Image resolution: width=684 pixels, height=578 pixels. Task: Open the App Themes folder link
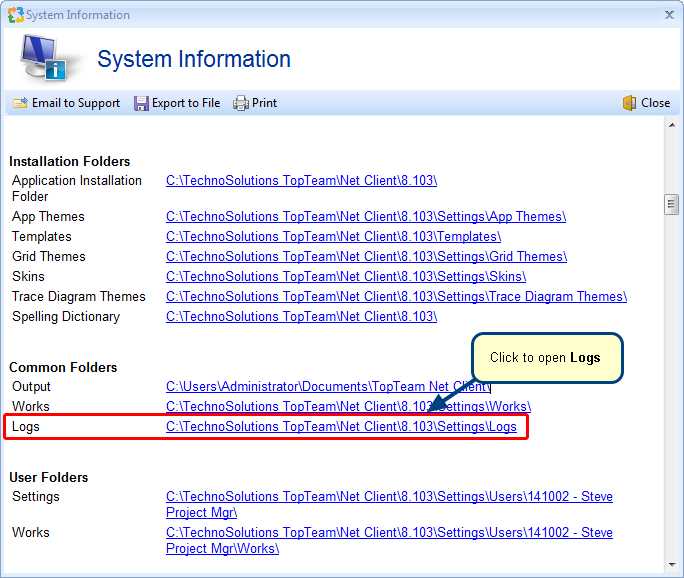(365, 217)
